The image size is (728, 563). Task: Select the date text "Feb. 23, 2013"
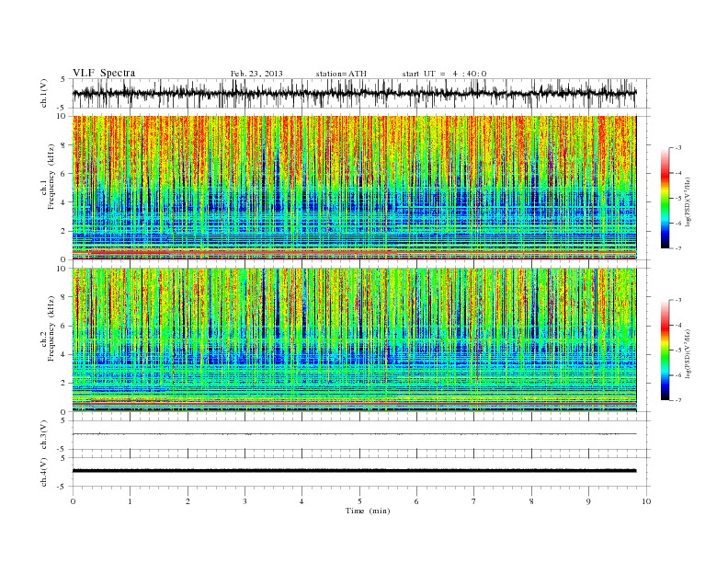tap(256, 74)
